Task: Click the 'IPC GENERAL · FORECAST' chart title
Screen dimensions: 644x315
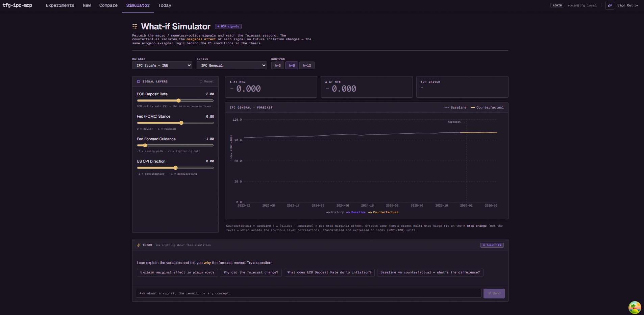Action: [251, 107]
